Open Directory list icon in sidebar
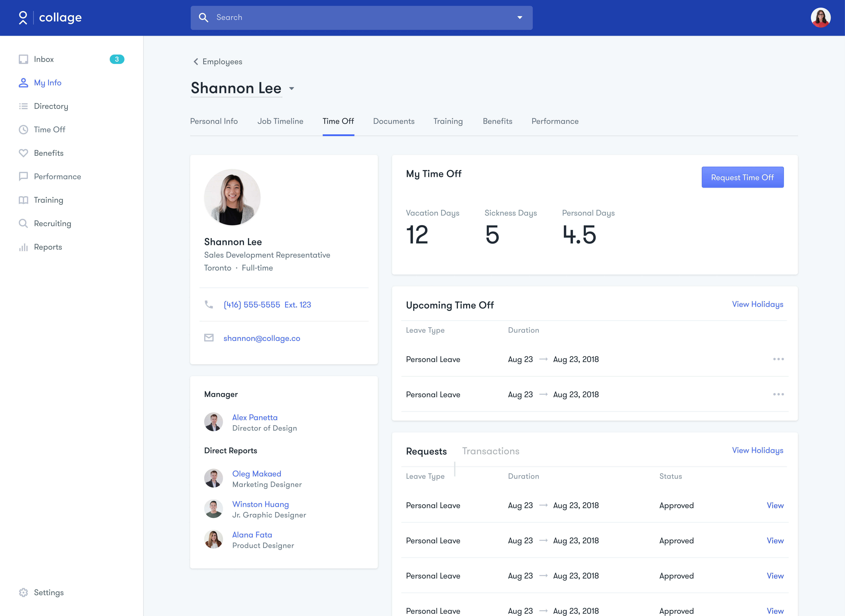 pos(23,106)
